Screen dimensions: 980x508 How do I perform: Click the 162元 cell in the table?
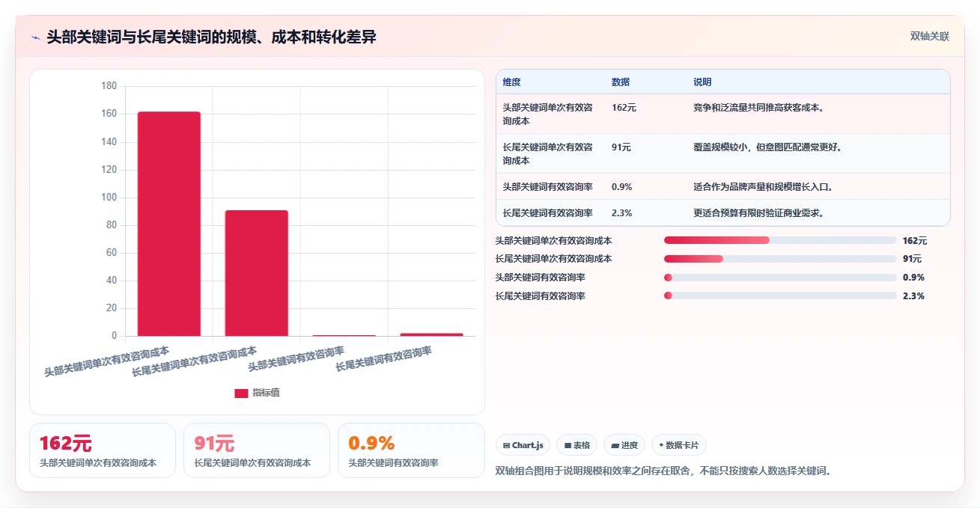(624, 108)
